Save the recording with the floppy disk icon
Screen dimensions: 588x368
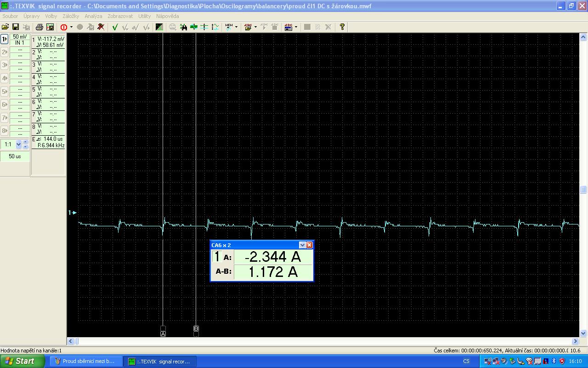tap(15, 27)
